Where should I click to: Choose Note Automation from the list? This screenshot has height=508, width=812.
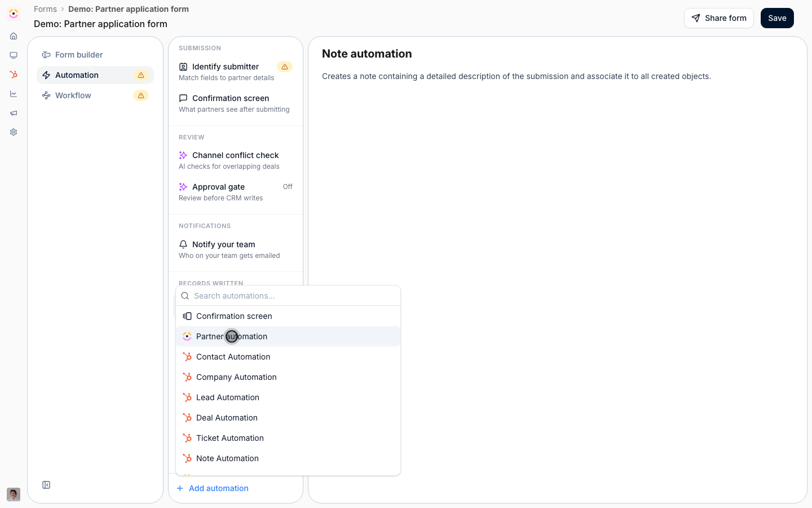[x=288, y=458]
